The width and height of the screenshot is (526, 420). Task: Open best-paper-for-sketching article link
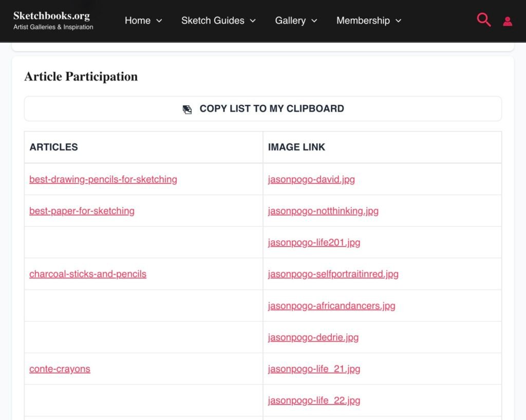(x=82, y=211)
